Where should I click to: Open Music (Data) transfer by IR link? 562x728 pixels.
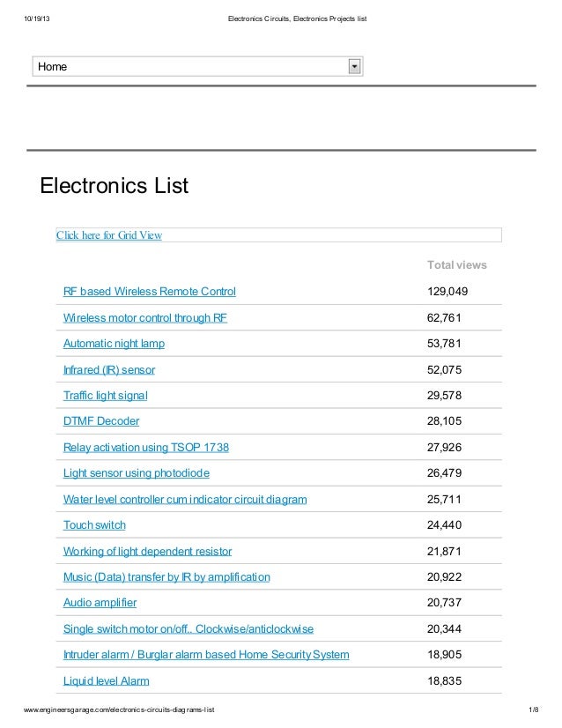point(166,577)
